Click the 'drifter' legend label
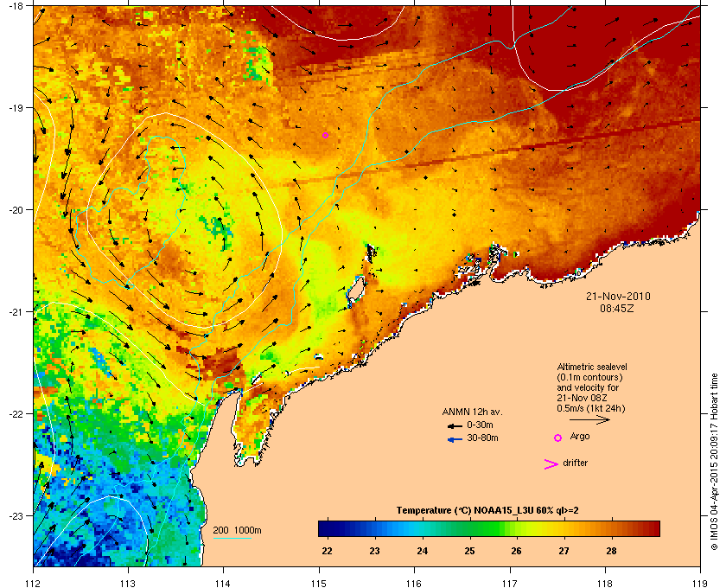The height and width of the screenshot is (588, 726). (575, 463)
